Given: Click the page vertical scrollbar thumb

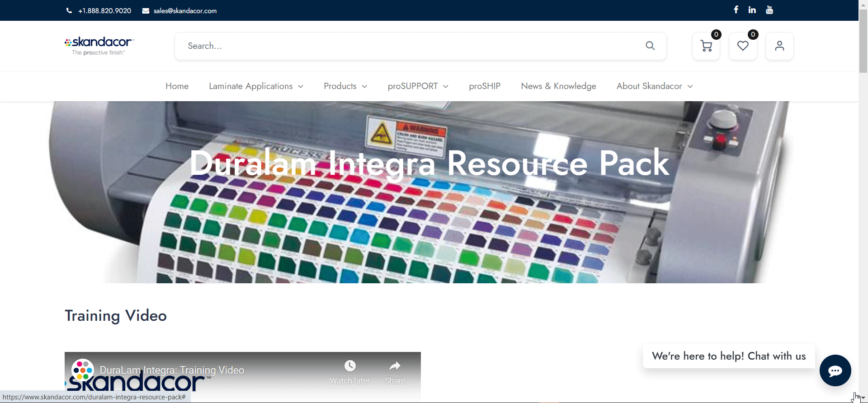Looking at the screenshot, I should click(x=863, y=41).
